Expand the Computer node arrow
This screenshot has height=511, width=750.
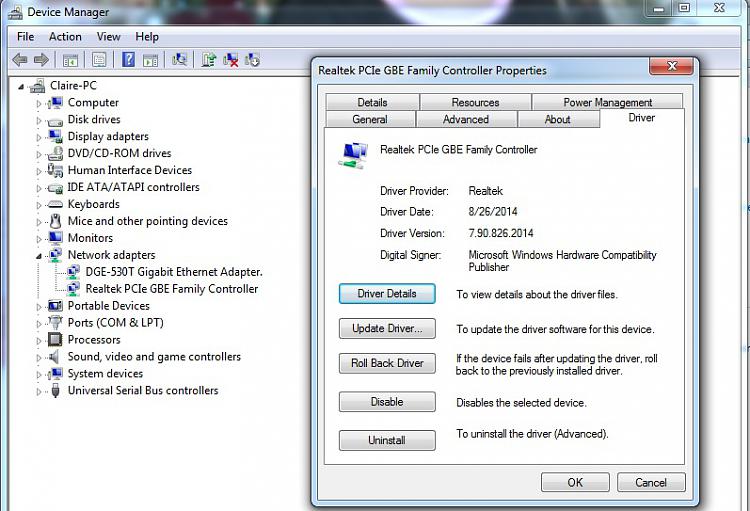39,103
